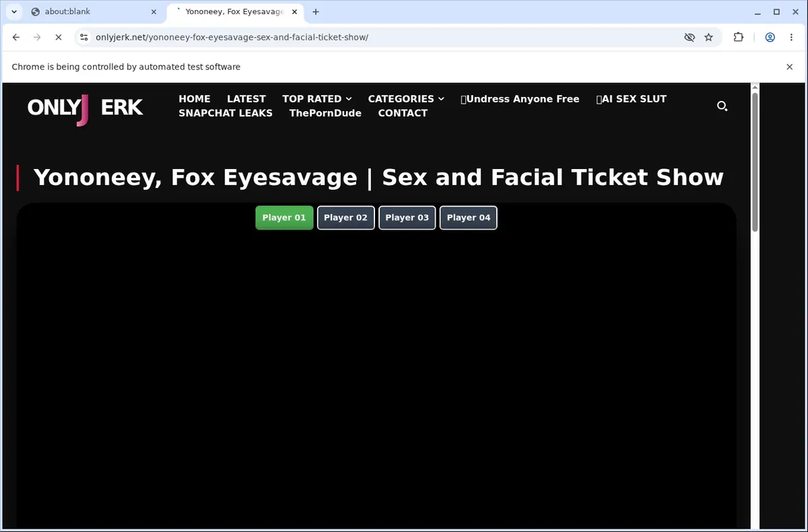Switch to the about:blank tab
This screenshot has width=808, height=532.
93,11
